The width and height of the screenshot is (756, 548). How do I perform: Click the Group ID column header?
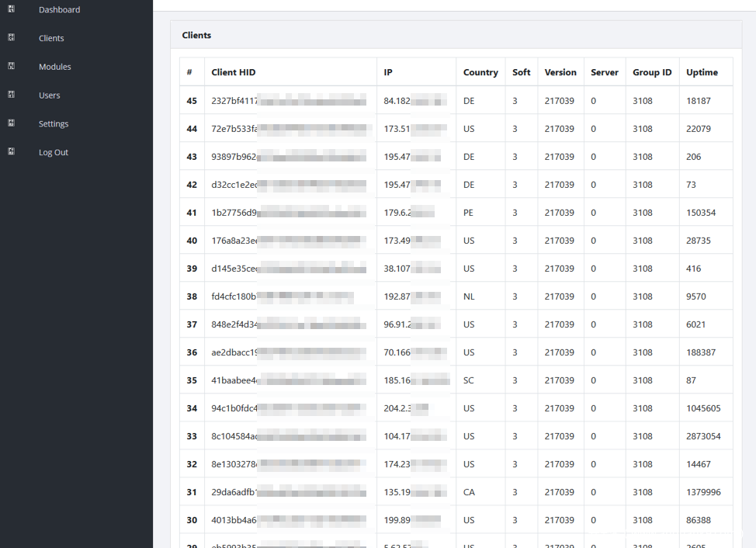point(652,72)
